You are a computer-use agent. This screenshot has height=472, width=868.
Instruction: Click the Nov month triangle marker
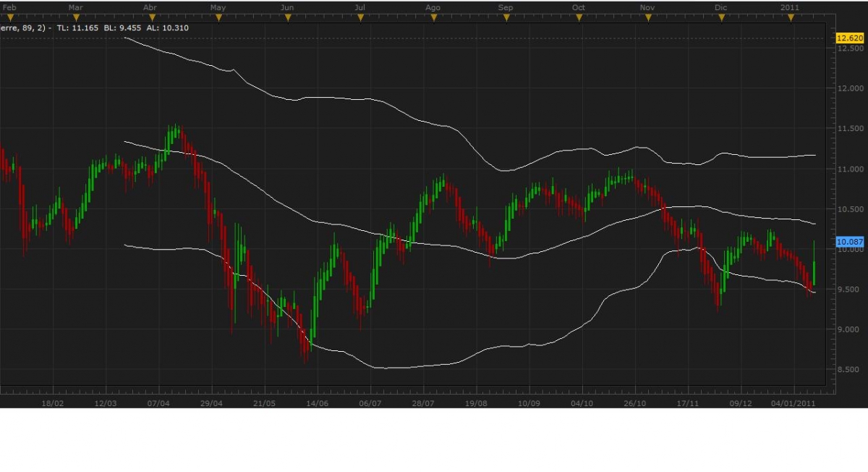click(x=647, y=17)
